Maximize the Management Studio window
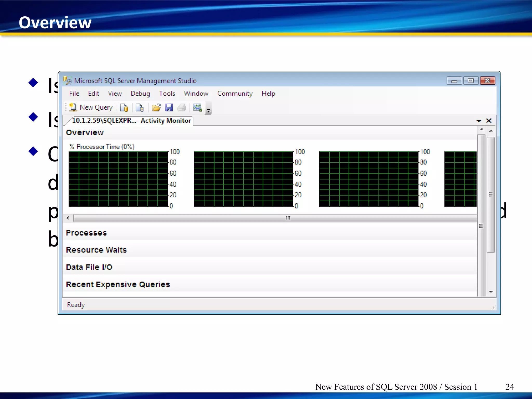This screenshot has height=399, width=532. coord(471,81)
